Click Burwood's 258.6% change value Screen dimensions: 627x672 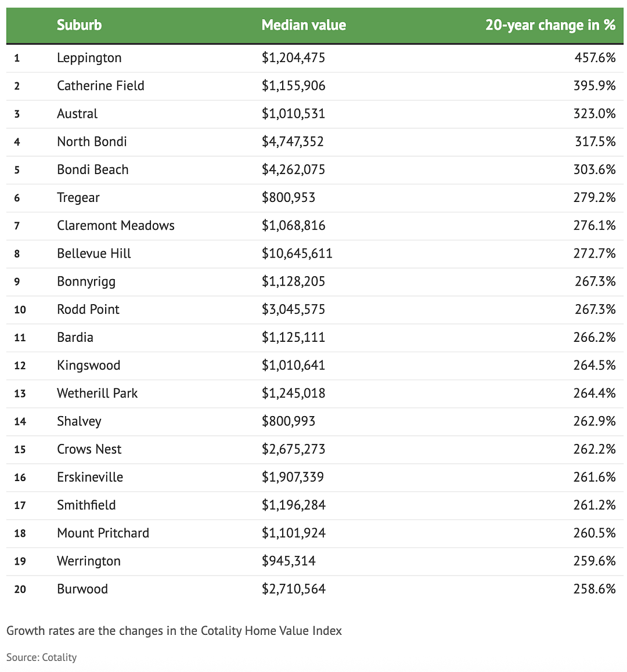(595, 589)
